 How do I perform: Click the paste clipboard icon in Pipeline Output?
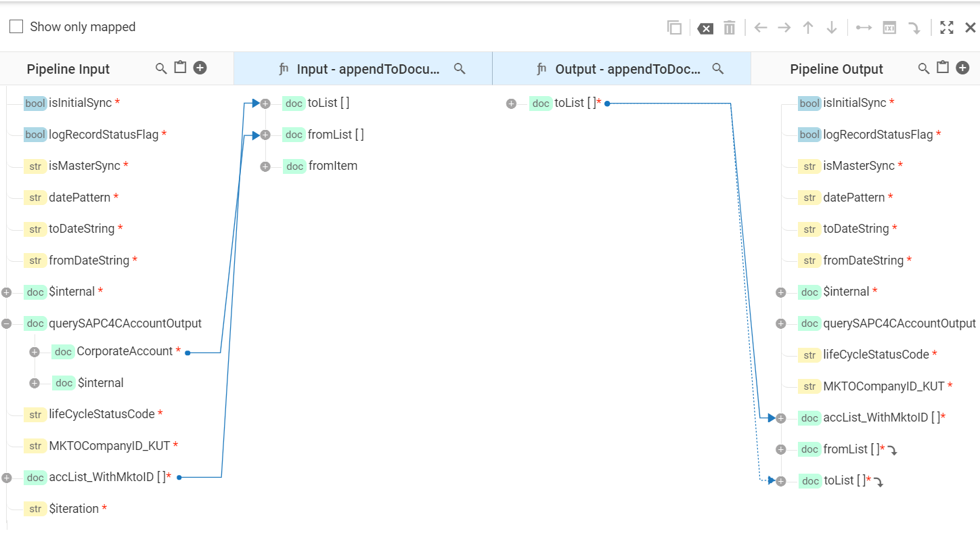pos(943,68)
